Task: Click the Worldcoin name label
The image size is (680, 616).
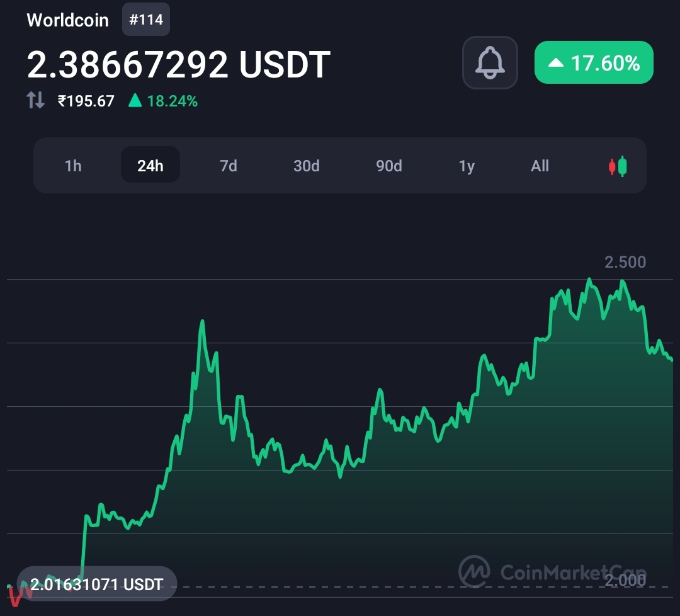Action: coord(67,20)
